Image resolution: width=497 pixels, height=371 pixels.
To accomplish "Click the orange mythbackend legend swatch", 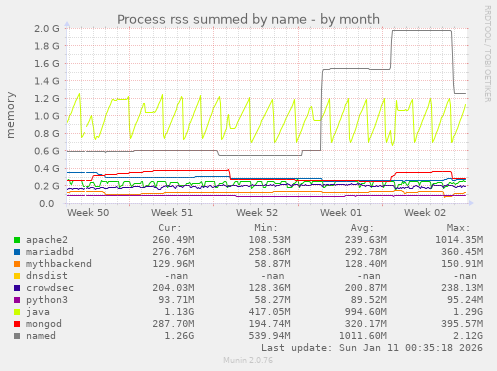I will 17,264.
